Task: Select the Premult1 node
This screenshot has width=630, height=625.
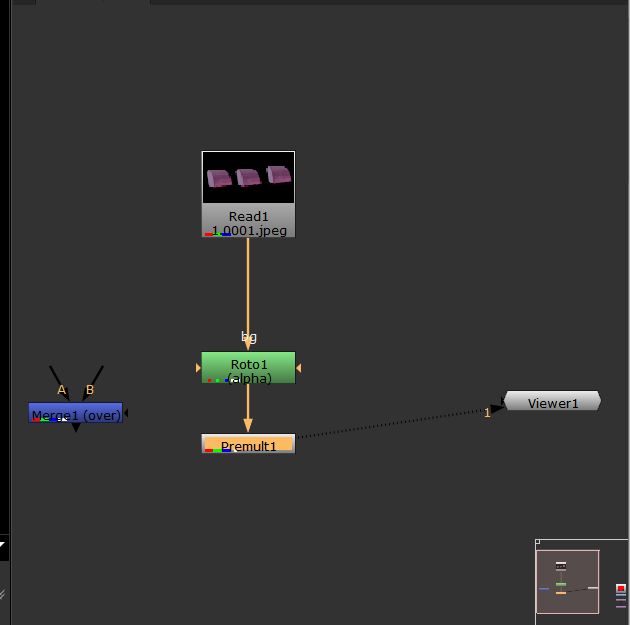Action: [248, 443]
